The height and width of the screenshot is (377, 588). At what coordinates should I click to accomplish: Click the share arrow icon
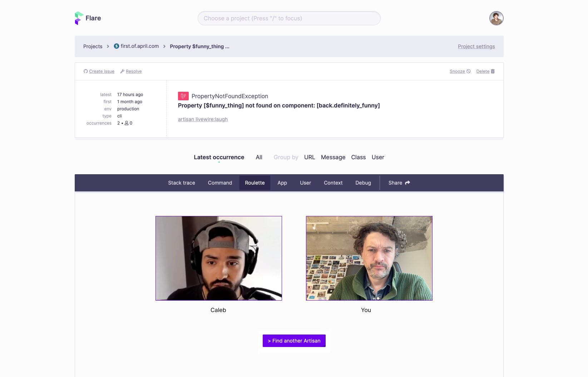pyautogui.click(x=407, y=183)
